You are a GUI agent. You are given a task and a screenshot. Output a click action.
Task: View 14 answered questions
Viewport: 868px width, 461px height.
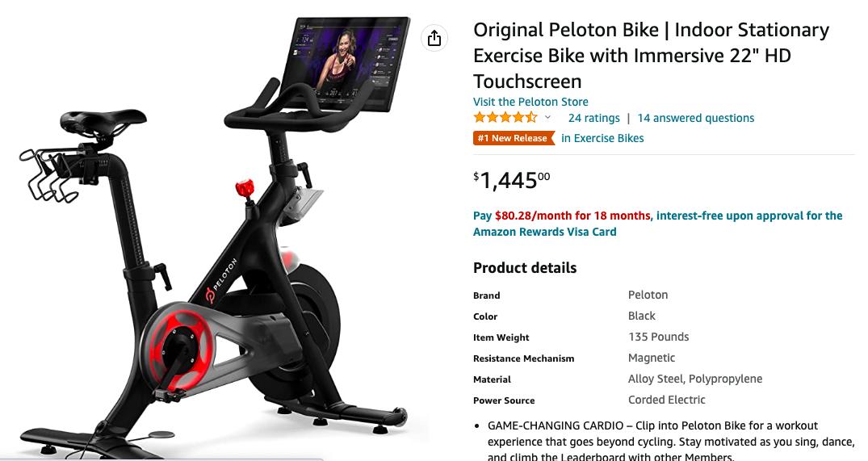696,118
